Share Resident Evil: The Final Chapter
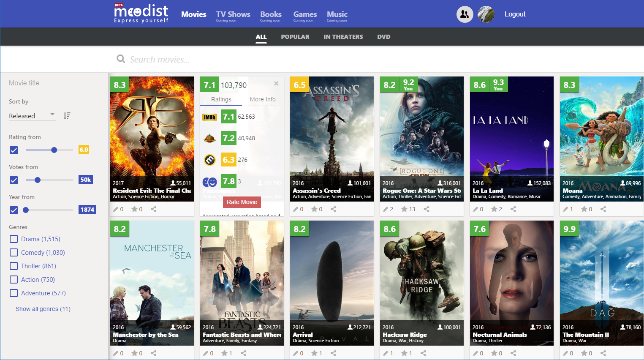Image resolution: width=644 pixels, height=360 pixels. click(x=154, y=209)
